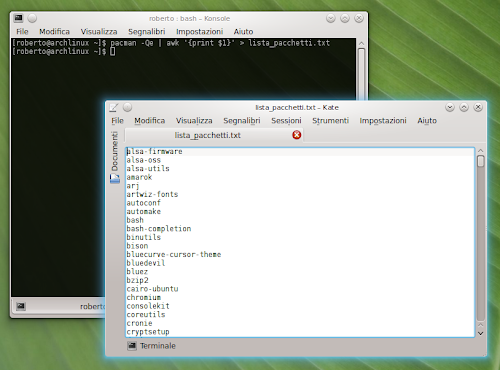Click the Konsole terminal icon in title bar
Screen dimensions: 500x370
[18, 18]
